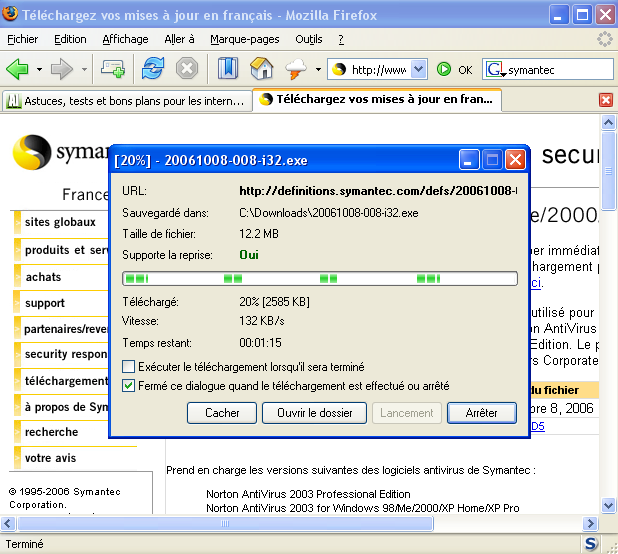Click inside the URL address field
Viewport: 618px width, 554px height.
click(x=378, y=70)
